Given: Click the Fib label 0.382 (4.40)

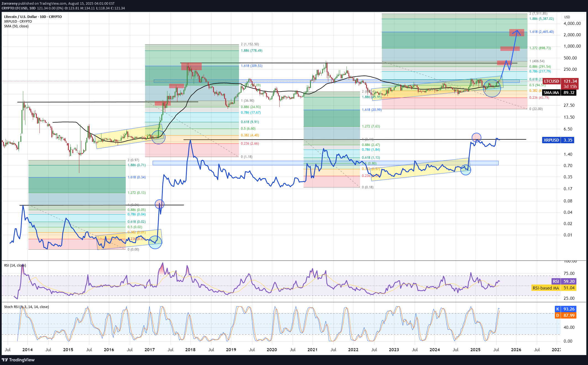Looking at the screenshot, I should pos(250,135).
